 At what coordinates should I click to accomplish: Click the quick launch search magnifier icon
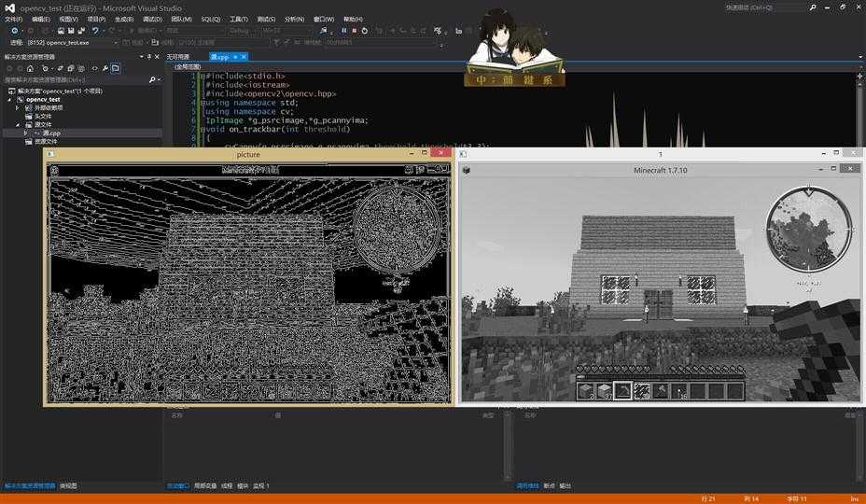pos(813,7)
